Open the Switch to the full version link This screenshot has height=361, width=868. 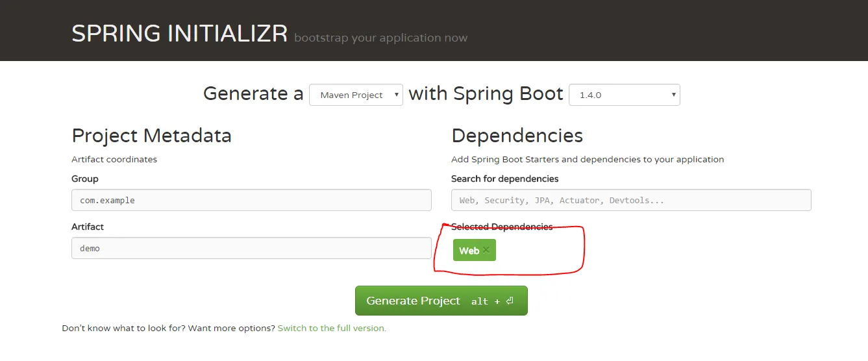click(332, 328)
